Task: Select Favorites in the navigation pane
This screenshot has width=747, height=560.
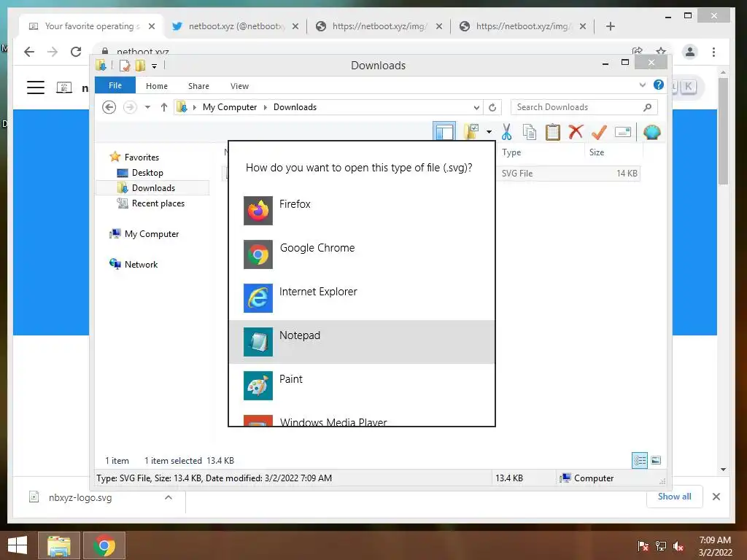Action: tap(142, 157)
